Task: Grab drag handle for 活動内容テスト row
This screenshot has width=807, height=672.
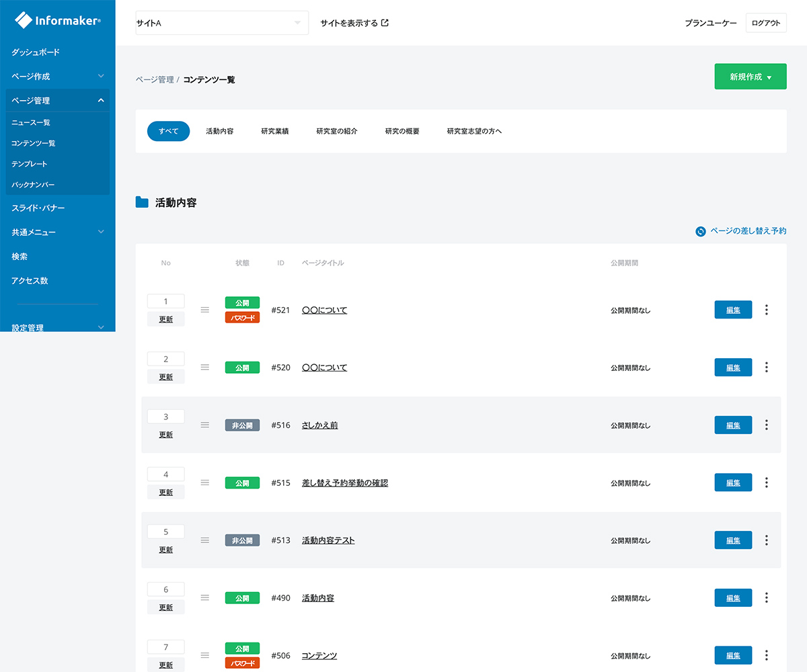Action: point(205,540)
